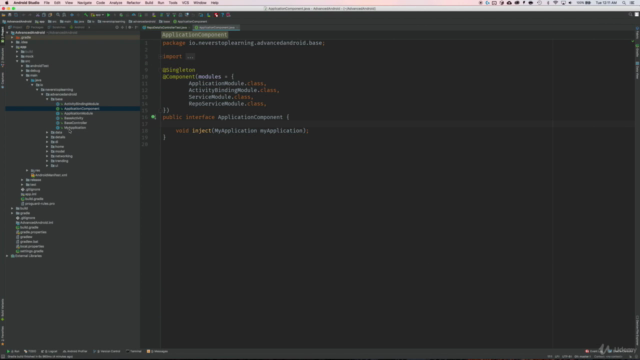Collapse the AdvancedAndroid root project node

tap(7, 33)
